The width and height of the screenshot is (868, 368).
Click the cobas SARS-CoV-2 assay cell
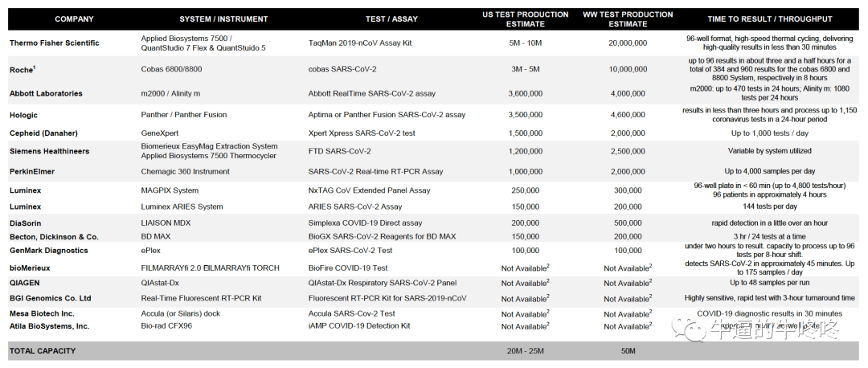click(343, 69)
